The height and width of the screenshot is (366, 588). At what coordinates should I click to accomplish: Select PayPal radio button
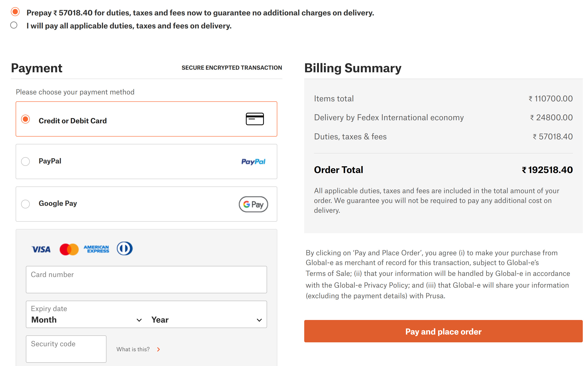point(25,162)
